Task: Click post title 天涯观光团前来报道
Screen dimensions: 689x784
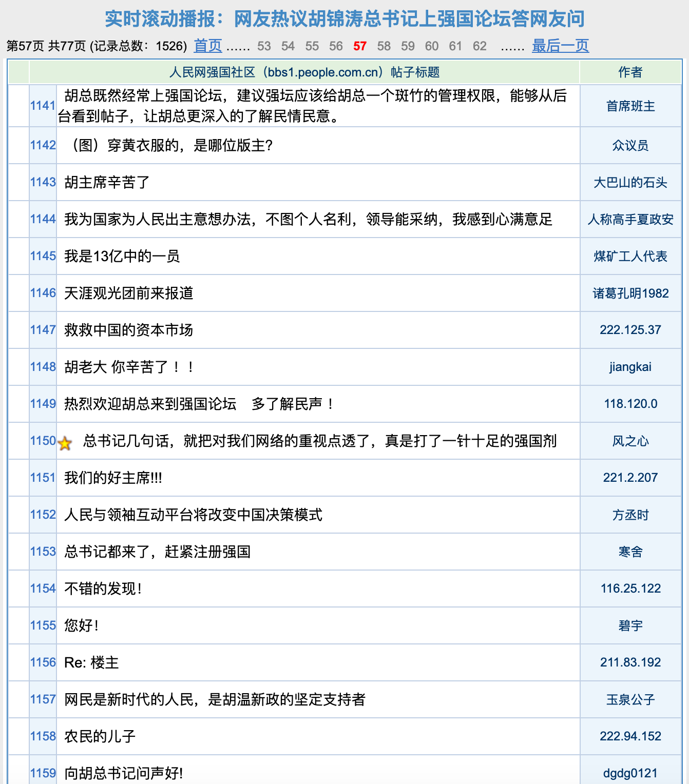Action: tap(128, 293)
